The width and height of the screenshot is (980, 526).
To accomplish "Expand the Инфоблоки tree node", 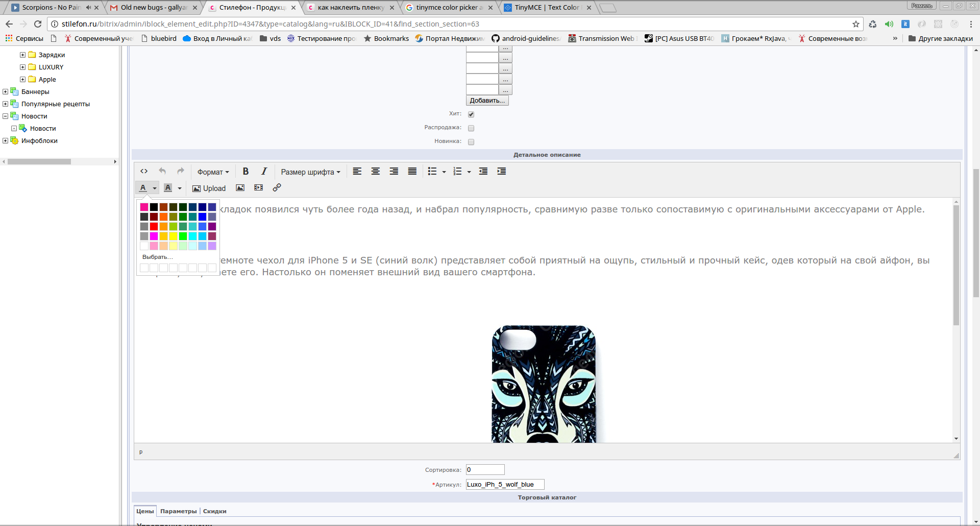I will [x=5, y=140].
